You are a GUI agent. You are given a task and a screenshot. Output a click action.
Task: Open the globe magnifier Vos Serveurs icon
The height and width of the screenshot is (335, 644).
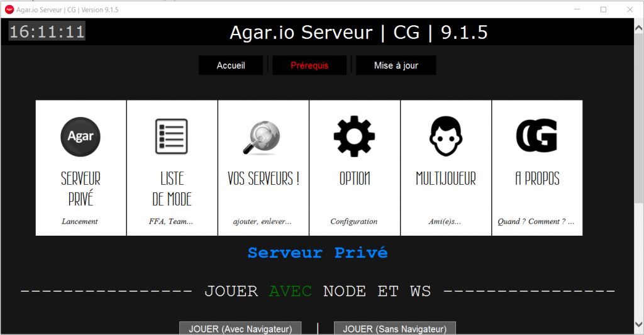pos(262,138)
